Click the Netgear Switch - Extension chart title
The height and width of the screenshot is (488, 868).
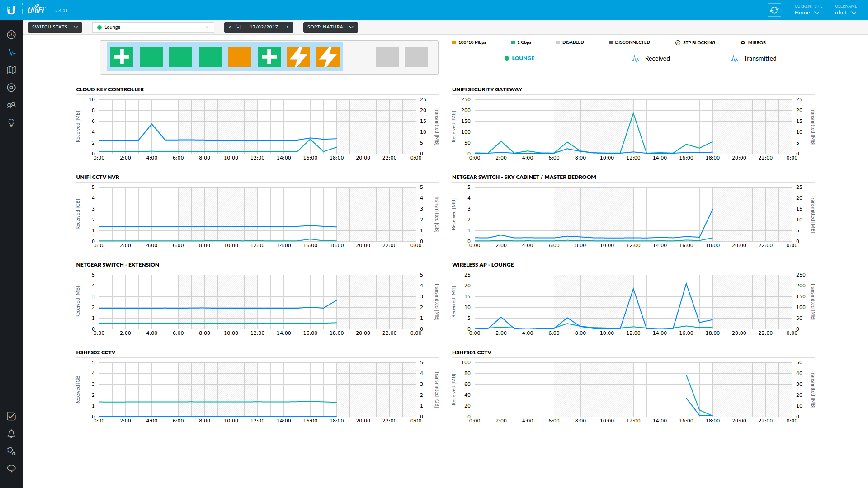coord(118,265)
